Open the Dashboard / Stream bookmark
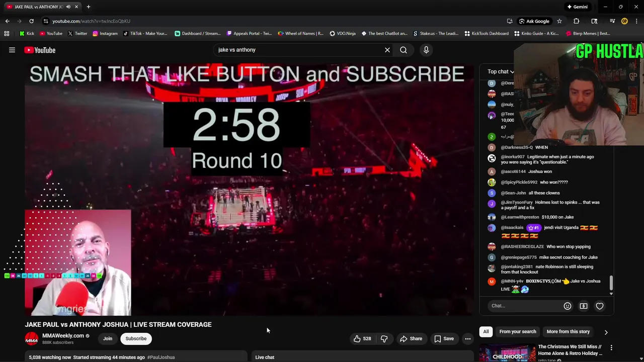The width and height of the screenshot is (644, 362). coord(198,34)
